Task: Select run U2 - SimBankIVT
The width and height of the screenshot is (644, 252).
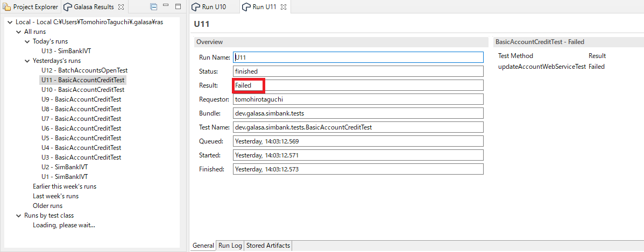Action: (x=65, y=167)
